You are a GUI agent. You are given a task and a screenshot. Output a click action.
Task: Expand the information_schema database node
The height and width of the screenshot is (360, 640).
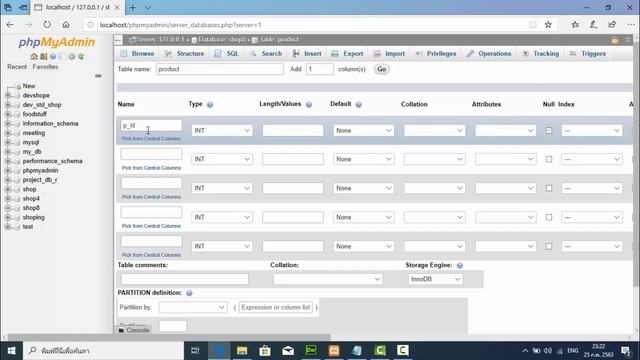point(7,123)
